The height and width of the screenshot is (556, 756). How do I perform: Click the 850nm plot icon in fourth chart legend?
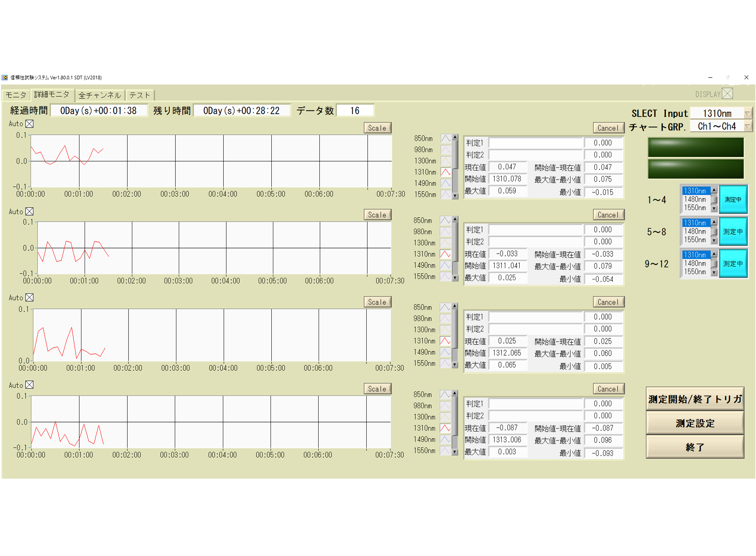click(445, 395)
